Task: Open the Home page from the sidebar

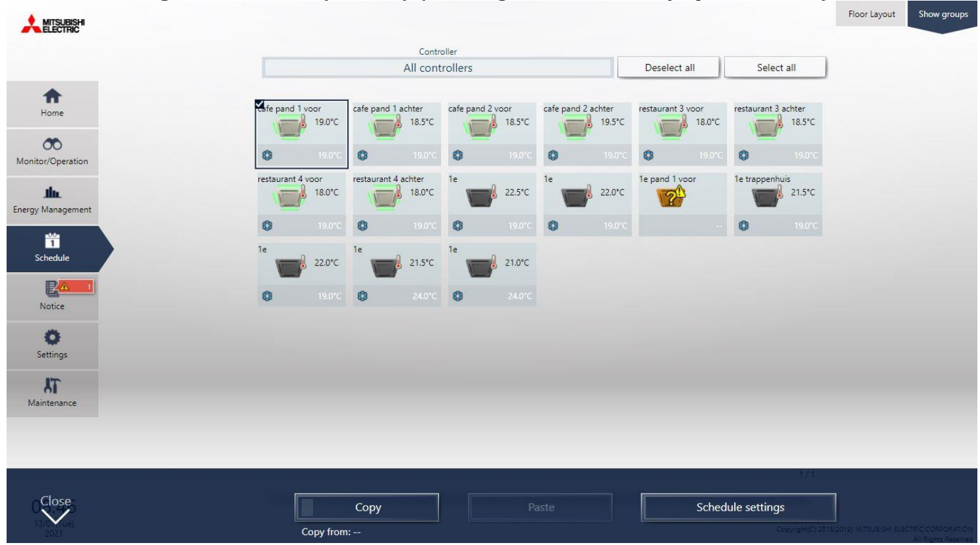Action: (52, 103)
